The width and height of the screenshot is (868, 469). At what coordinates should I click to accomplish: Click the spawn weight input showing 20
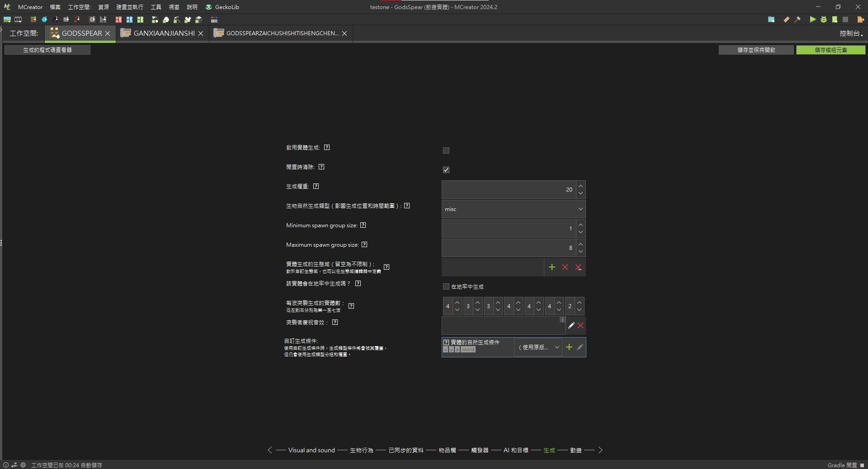click(x=506, y=189)
